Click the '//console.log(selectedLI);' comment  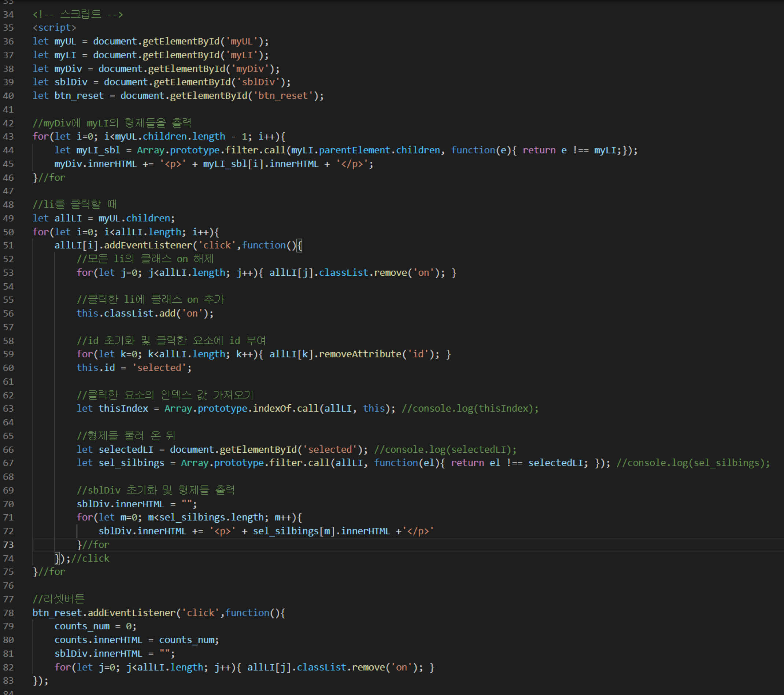(445, 450)
